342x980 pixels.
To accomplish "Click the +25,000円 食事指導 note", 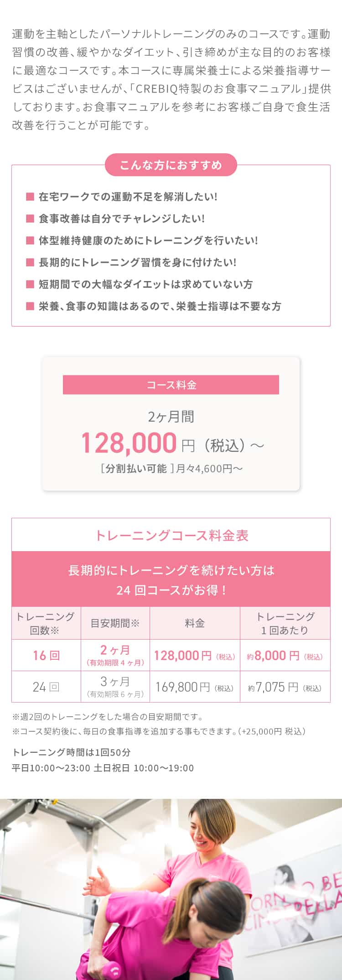I will coord(159,731).
